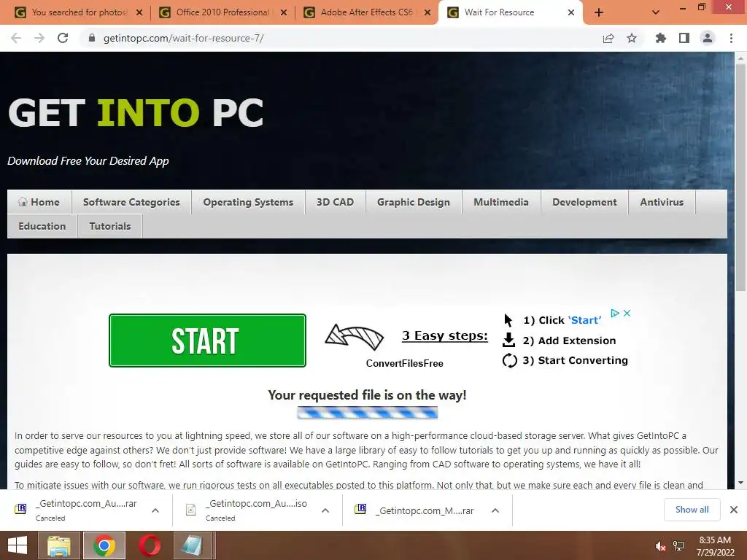Open Operating Systems menu item
Viewport: 747px width, 560px height.
pyautogui.click(x=248, y=202)
